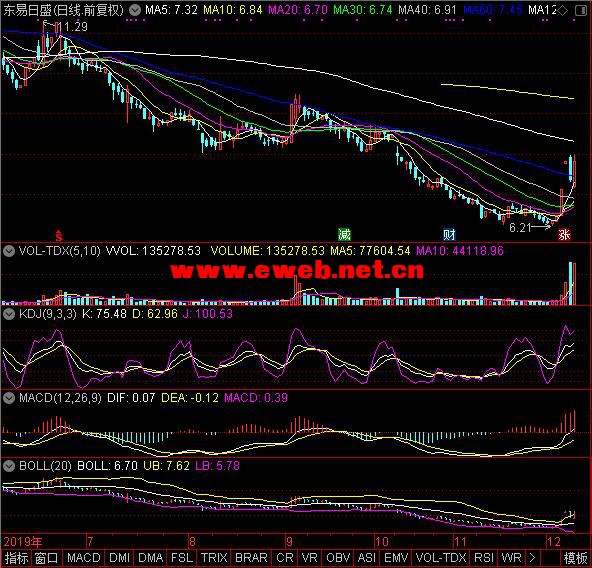Screen dimensions: 592x568
Task: Expand the KDJ indicator dropdown arrow
Action: [x=9, y=313]
